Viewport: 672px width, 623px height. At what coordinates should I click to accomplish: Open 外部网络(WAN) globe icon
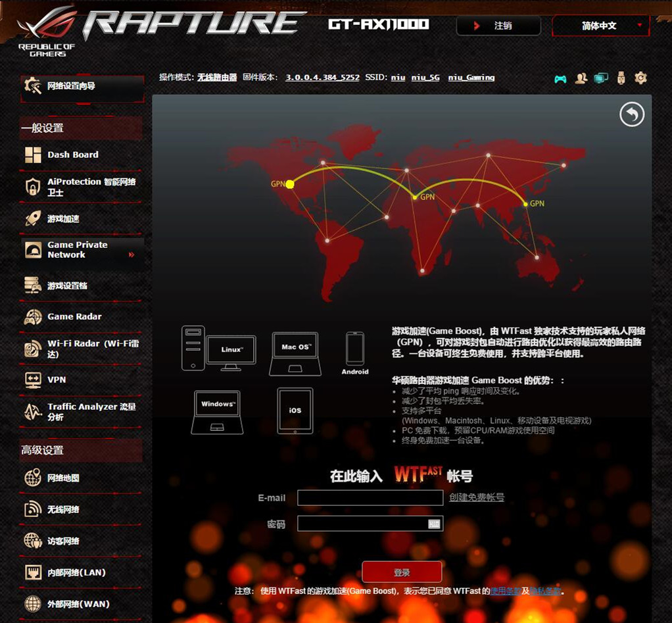(33, 604)
